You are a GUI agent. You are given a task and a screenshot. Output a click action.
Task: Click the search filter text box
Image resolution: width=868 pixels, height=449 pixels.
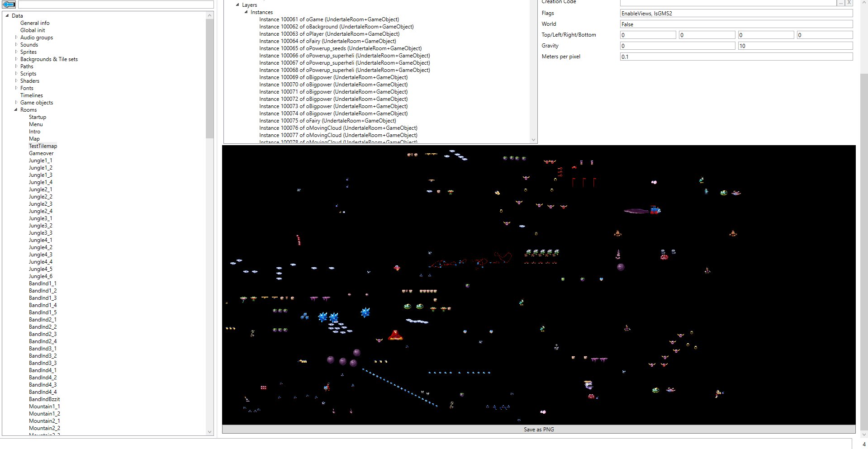tap(116, 5)
